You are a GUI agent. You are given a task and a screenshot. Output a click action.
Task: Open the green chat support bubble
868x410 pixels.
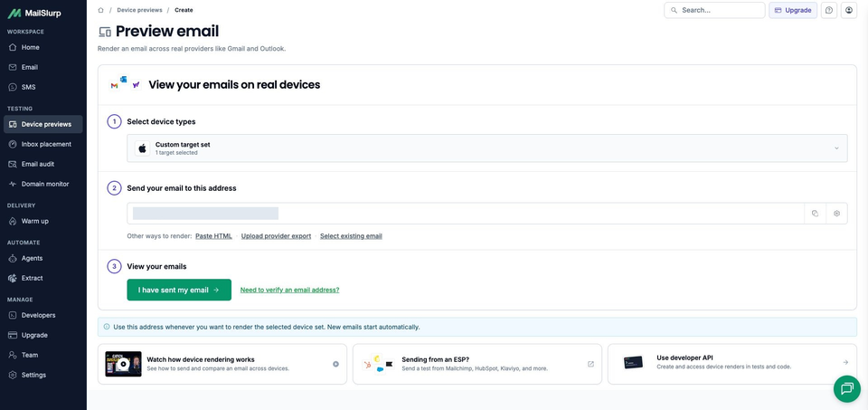[847, 388]
